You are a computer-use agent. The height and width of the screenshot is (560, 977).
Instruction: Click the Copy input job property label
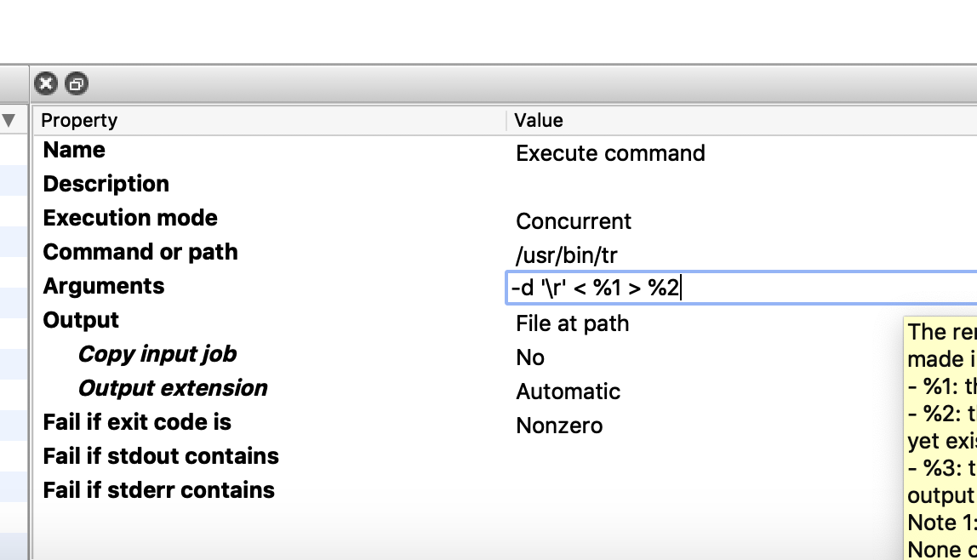157,354
